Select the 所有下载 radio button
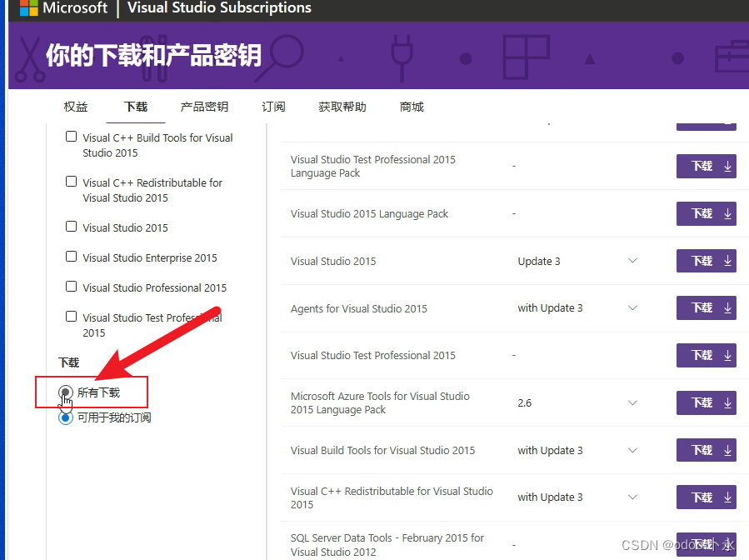 [x=66, y=392]
